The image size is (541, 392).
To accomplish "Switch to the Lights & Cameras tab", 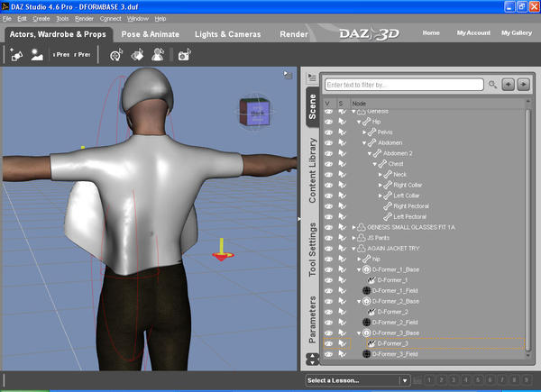I will (x=228, y=34).
